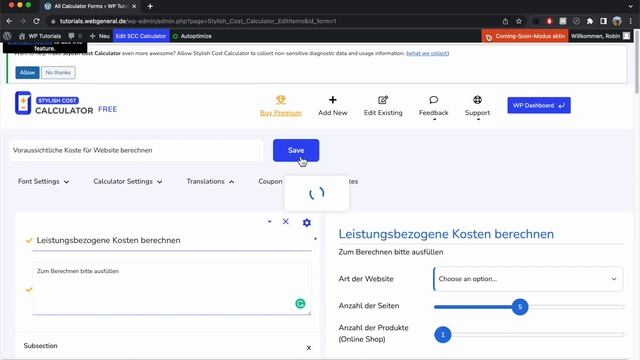Viewport: 640px width, 360px height.
Task: Open browser profile avatar
Action: [x=617, y=21]
